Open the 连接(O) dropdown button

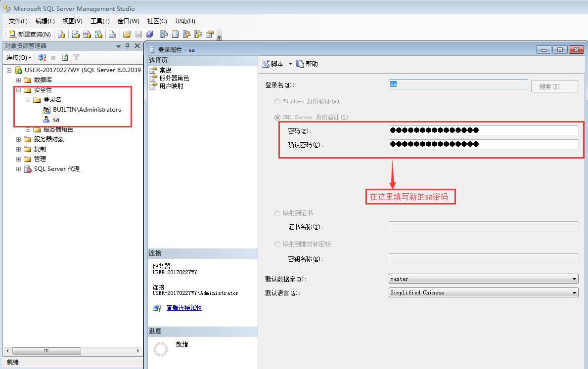click(19, 58)
